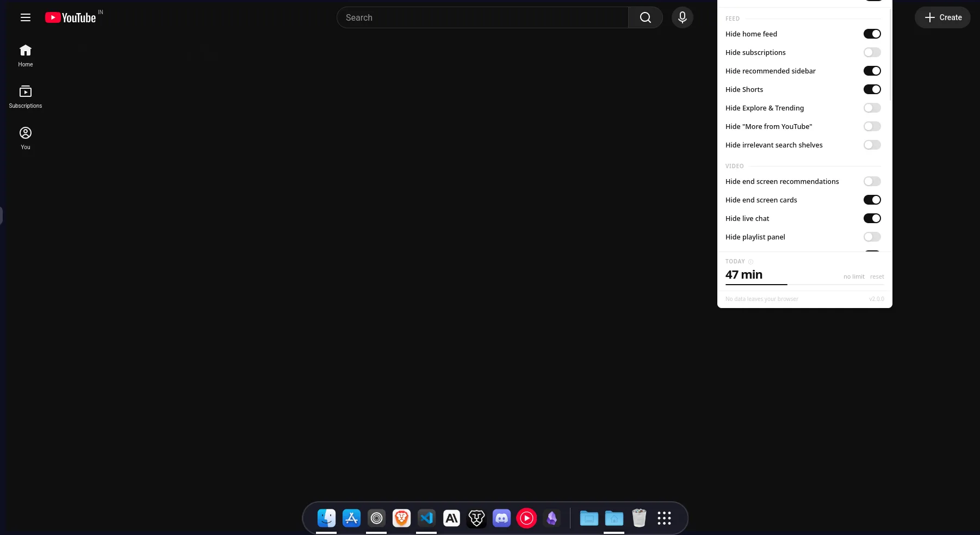Screen dimensions: 980x535
Task: Launch Visual Studio Code from the dock
Action: point(426,518)
